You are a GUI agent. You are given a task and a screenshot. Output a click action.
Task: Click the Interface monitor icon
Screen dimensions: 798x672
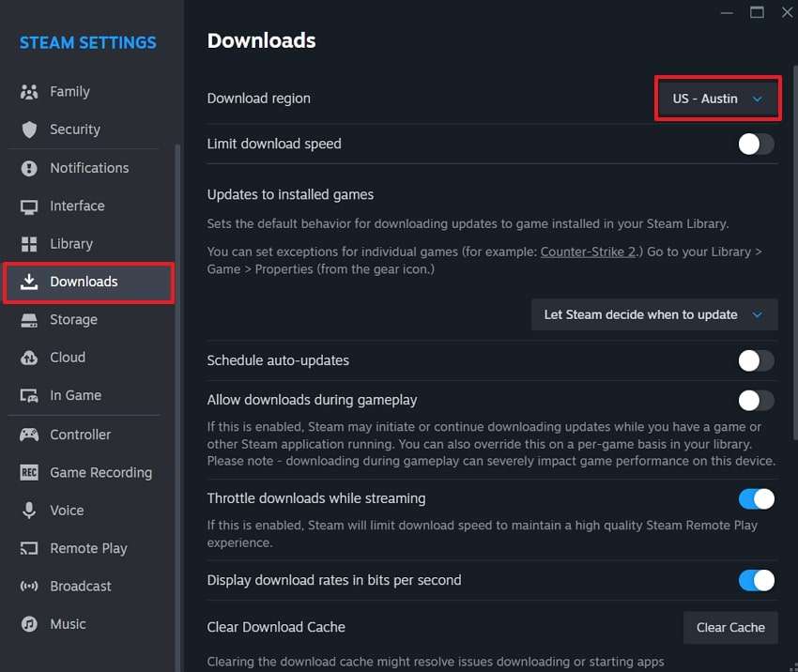coord(29,206)
